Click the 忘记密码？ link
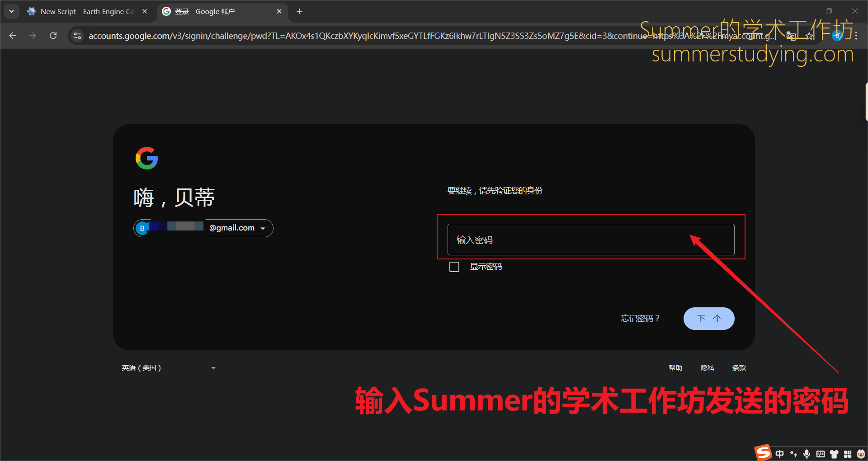Screen dimensions: 868x461 [640, 319]
